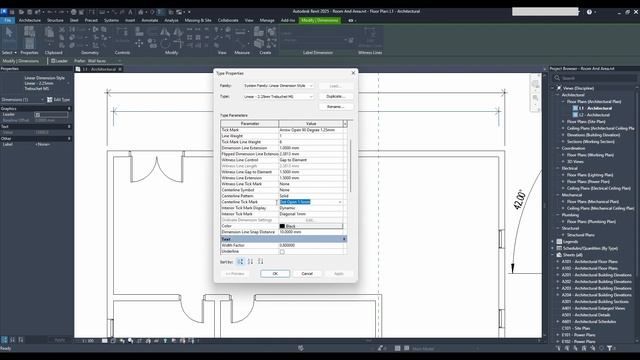
Task: Toggle the Leader checkbox in options bar
Action: click(53, 61)
